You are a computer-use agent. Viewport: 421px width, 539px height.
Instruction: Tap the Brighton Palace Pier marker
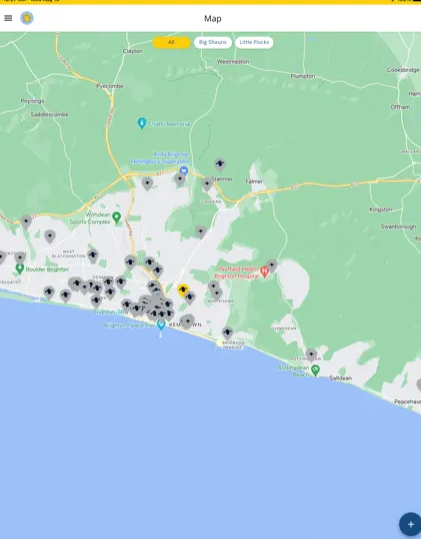coord(160,324)
